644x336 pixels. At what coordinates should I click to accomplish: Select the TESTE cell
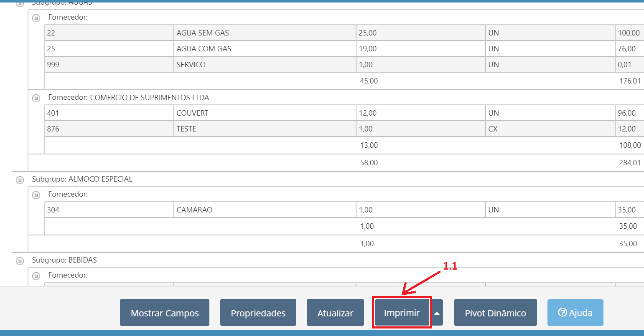(x=265, y=129)
